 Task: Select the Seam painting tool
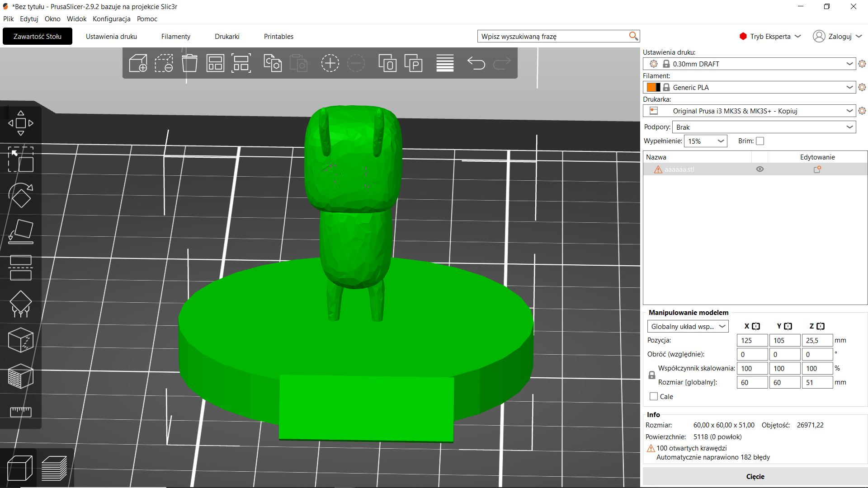[x=21, y=340]
